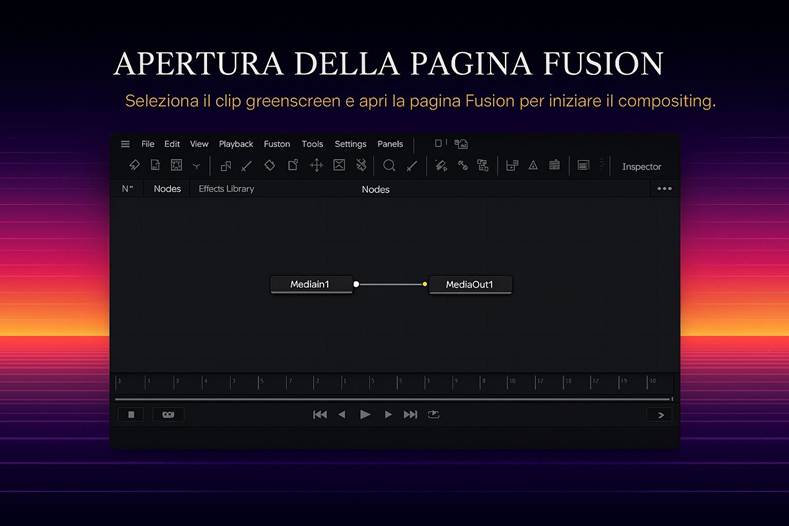789x526 pixels.
Task: Click the overlapping image icon in the menu bar
Action: click(x=461, y=144)
